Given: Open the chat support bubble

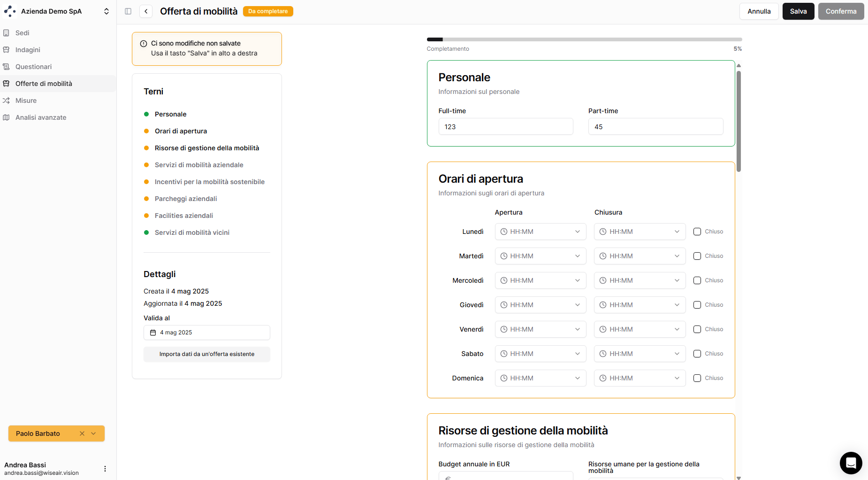Looking at the screenshot, I should coord(851,463).
